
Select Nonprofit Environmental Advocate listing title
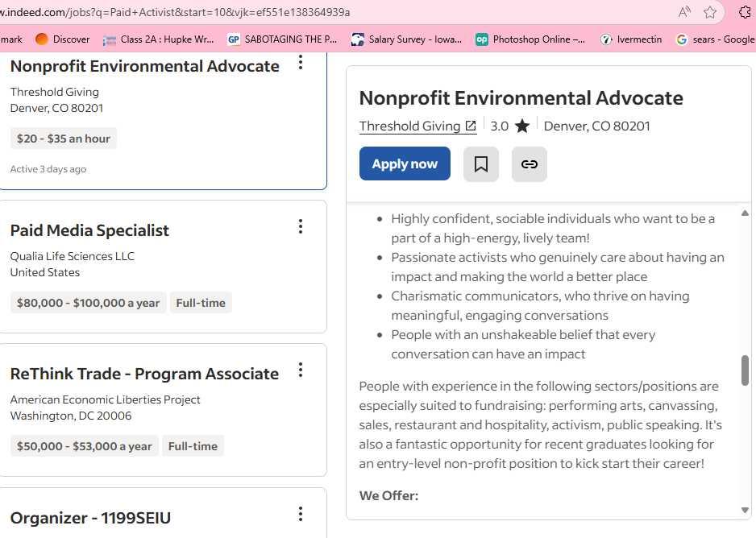coord(144,67)
